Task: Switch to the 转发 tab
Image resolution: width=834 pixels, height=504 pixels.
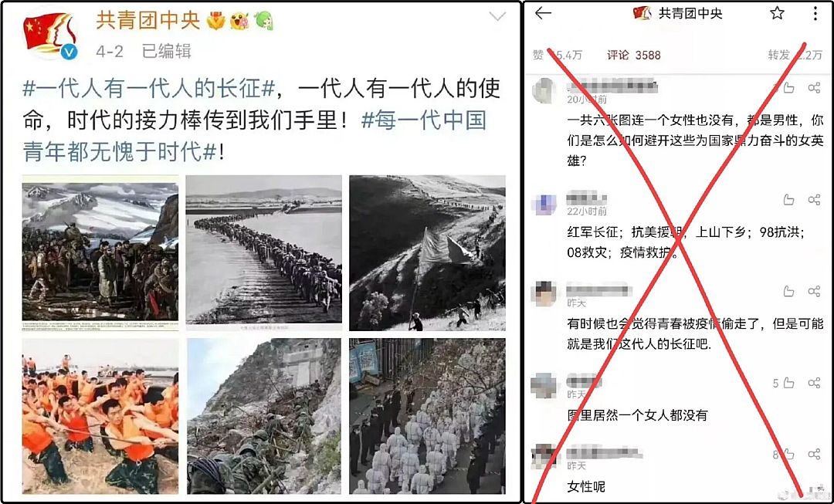Action: point(795,55)
